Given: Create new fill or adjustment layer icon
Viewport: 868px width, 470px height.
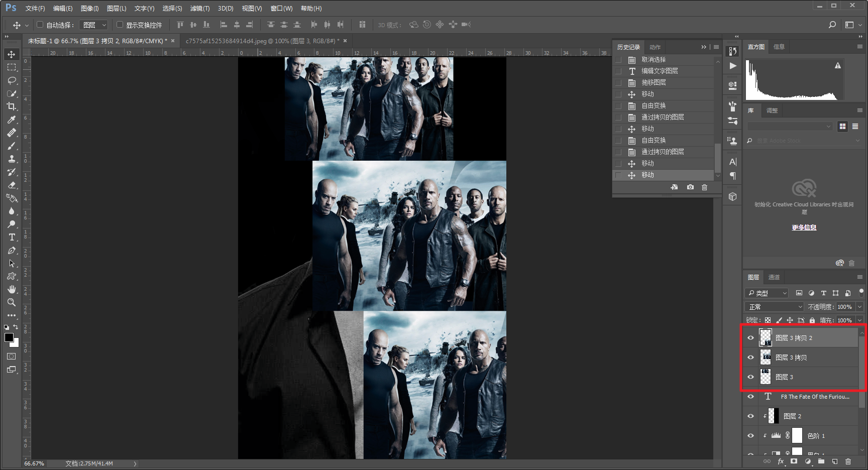Looking at the screenshot, I should point(808,461).
